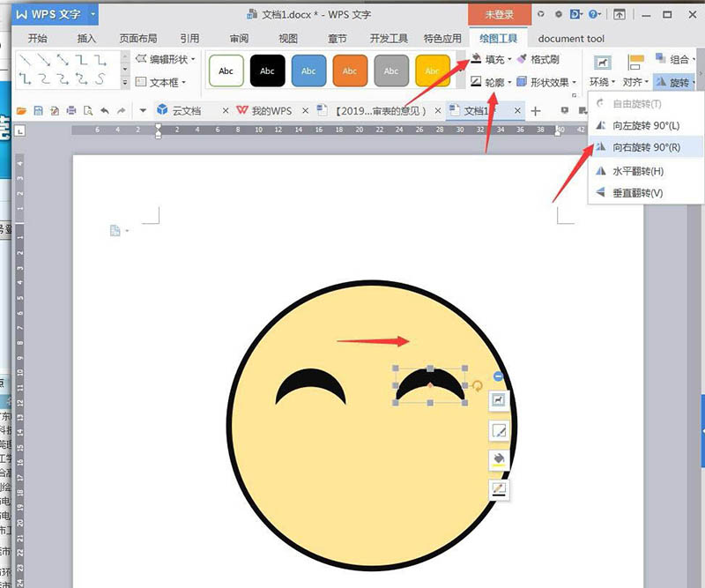Select the curved connector shape
705x588 pixels.
(44, 79)
